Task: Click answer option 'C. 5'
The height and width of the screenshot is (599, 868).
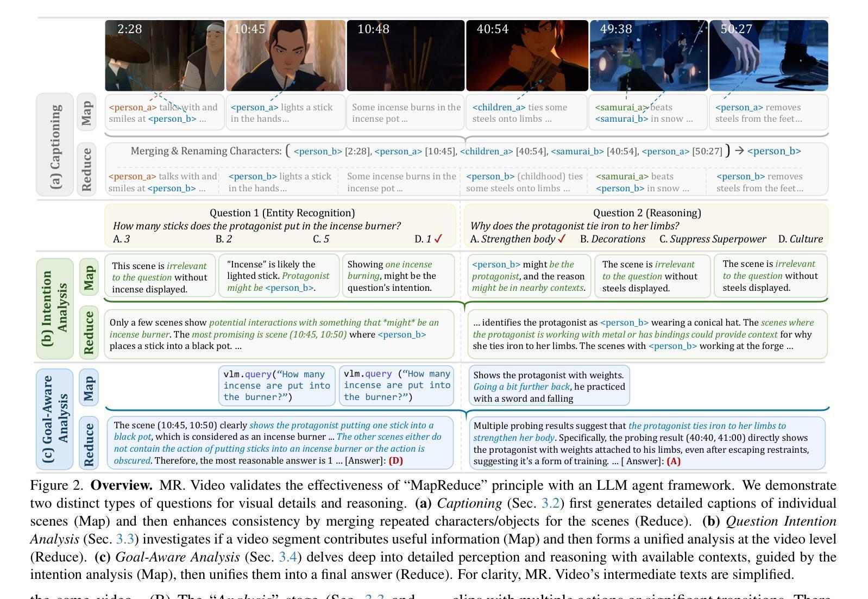Action: click(321, 239)
